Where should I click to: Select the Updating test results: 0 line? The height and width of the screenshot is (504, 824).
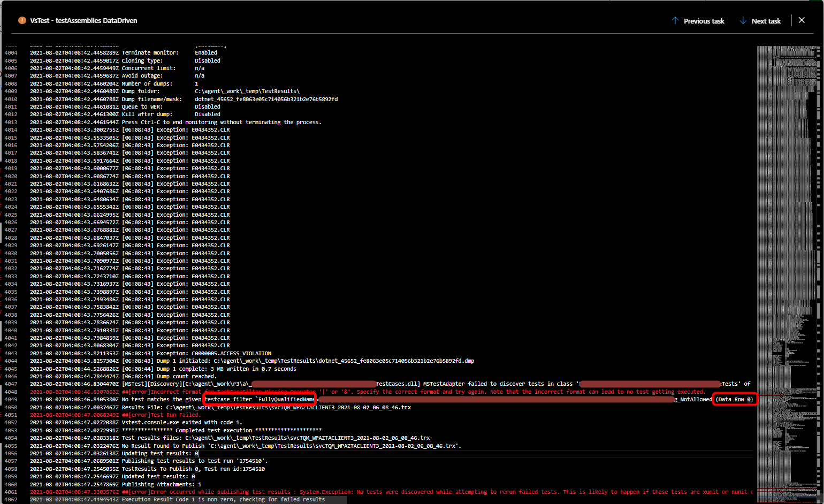point(114,453)
